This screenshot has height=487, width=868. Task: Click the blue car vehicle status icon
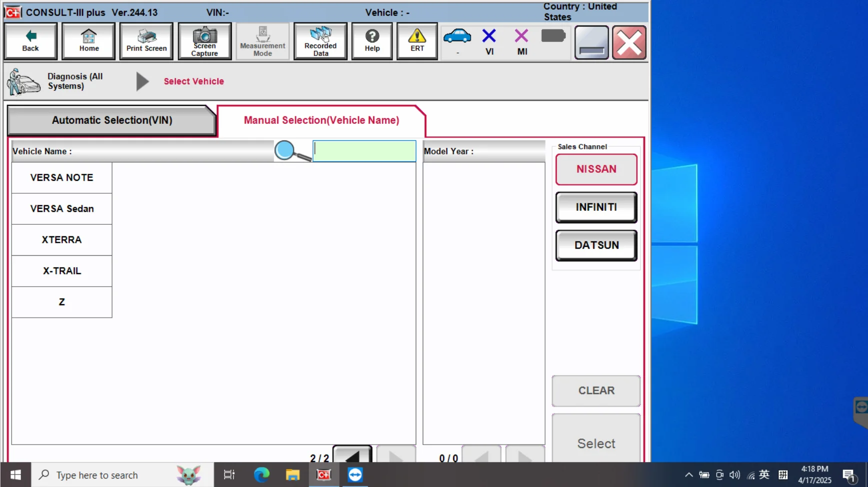pos(457,37)
